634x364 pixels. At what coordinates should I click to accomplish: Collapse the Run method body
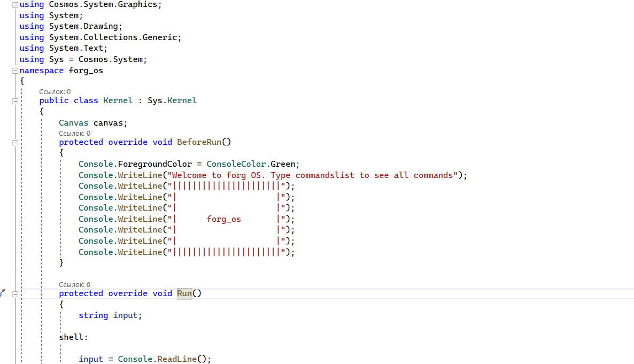point(15,293)
